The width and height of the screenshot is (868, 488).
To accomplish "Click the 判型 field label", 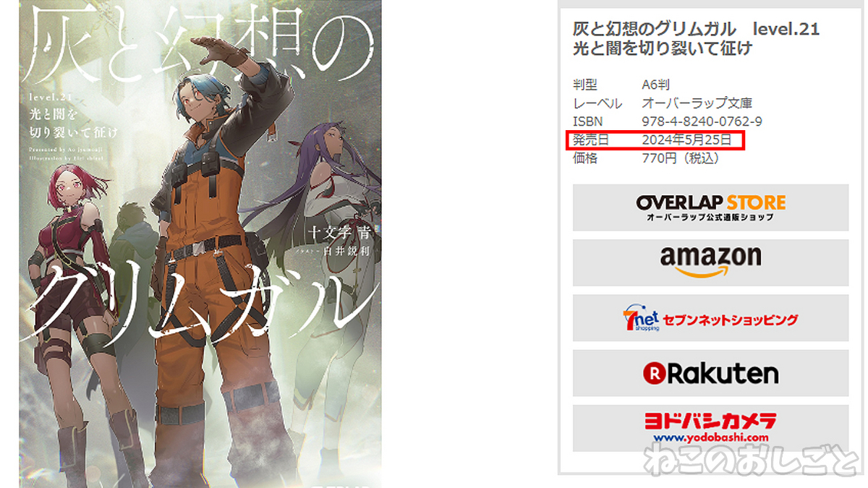I will 585,85.
